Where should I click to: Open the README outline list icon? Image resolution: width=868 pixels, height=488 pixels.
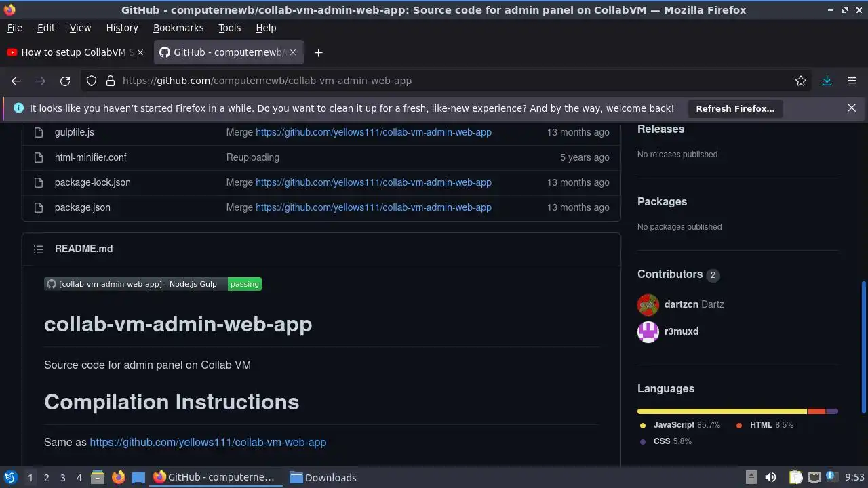(39, 249)
